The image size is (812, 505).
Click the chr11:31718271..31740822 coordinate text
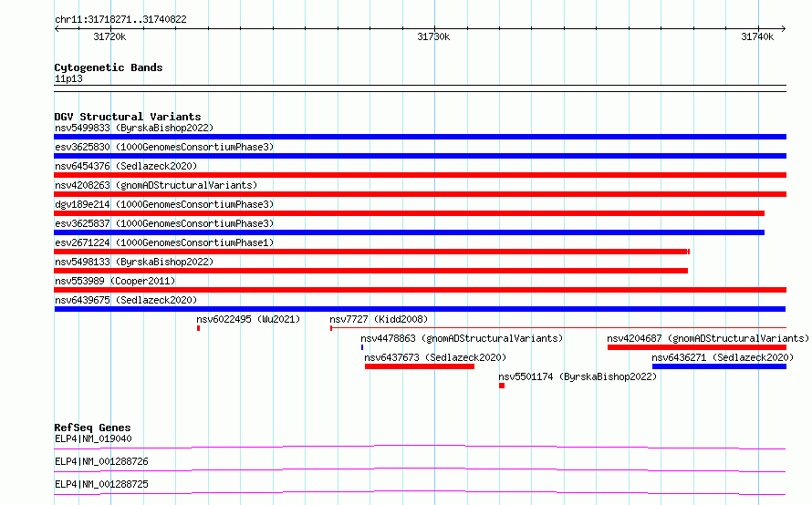click(120, 19)
